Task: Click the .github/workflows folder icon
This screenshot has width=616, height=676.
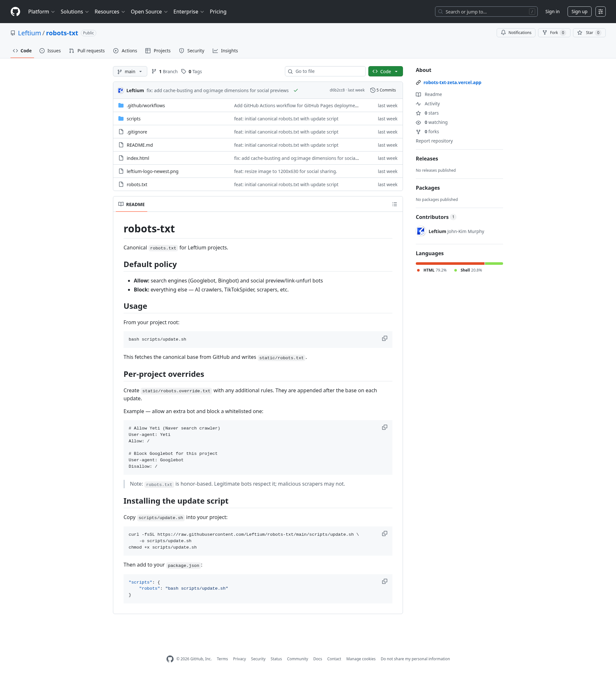Action: click(121, 106)
